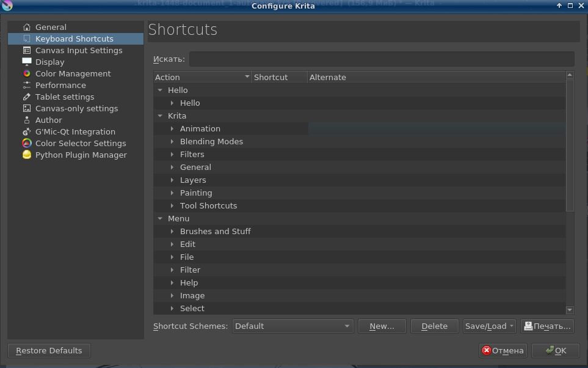Open the Shortcut Schemes Default dropdown
The height and width of the screenshot is (368, 588).
coord(292,326)
